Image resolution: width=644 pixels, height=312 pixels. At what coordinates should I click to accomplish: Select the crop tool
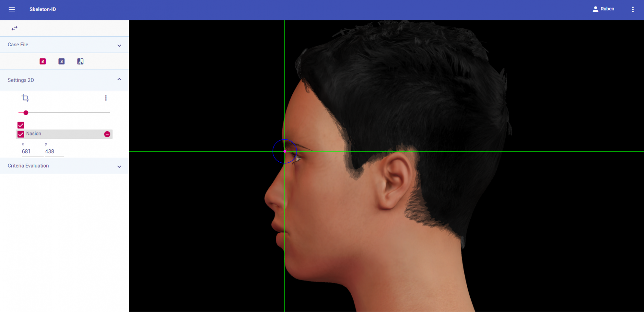(25, 98)
